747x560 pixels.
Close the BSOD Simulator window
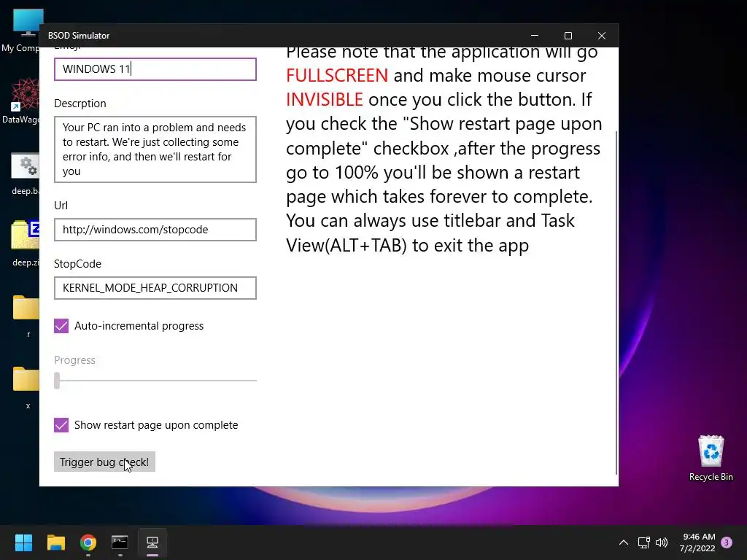tap(602, 36)
